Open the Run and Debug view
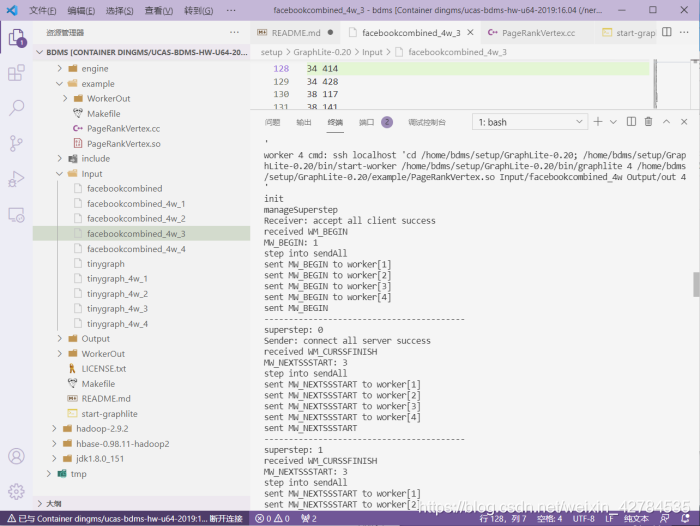This screenshot has width=700, height=526. 17,179
